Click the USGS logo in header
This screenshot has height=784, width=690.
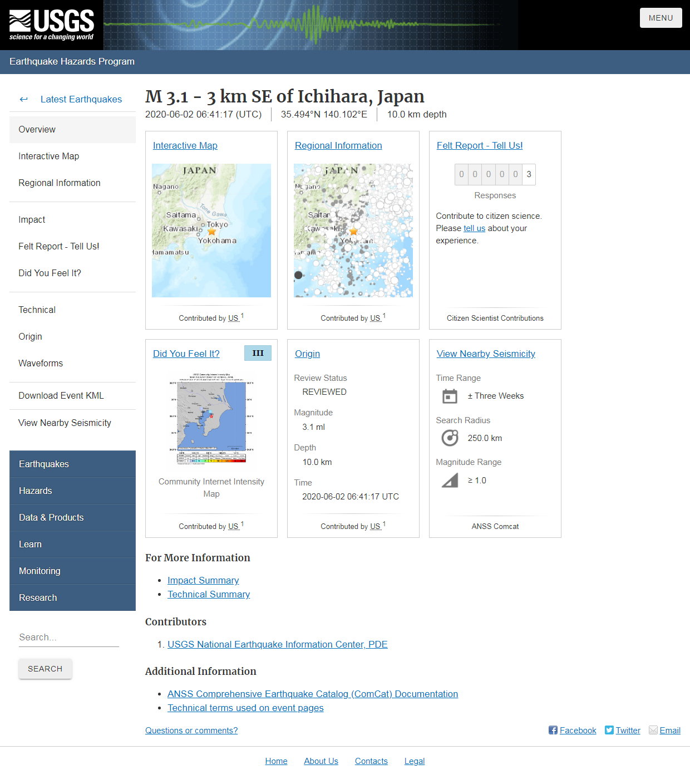click(52, 25)
